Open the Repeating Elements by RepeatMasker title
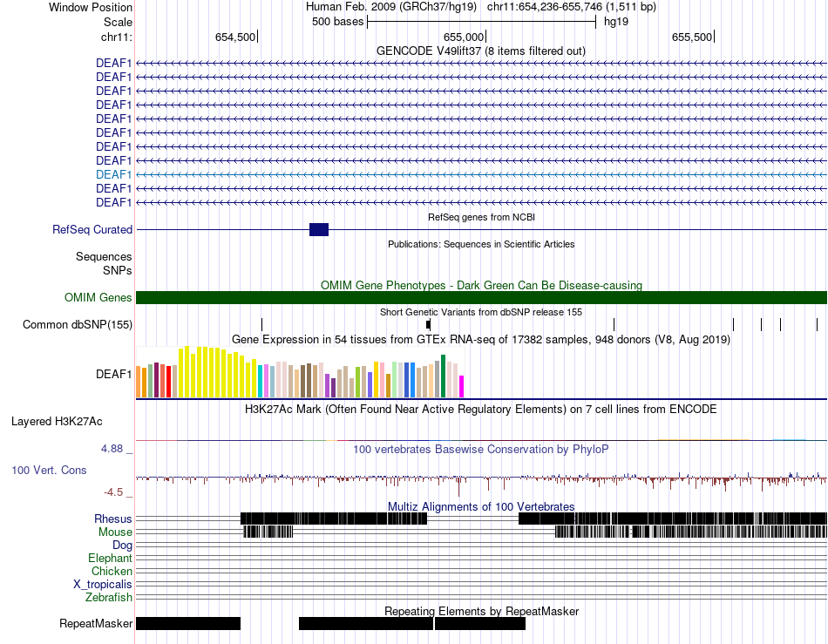 coord(481,611)
